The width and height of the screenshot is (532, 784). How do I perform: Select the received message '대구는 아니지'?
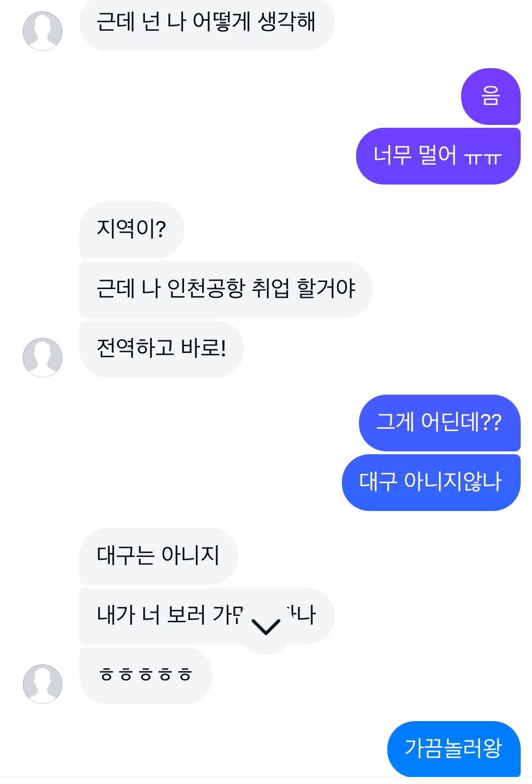tap(158, 556)
